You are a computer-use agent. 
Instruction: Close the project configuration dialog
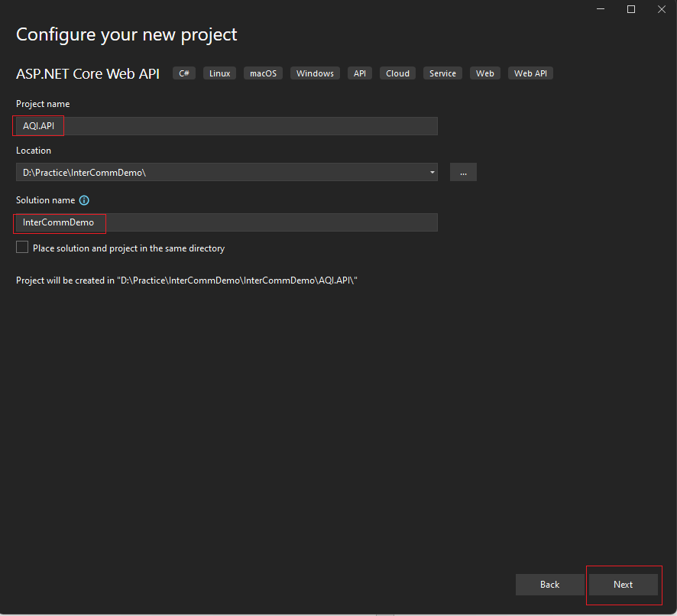click(x=661, y=9)
